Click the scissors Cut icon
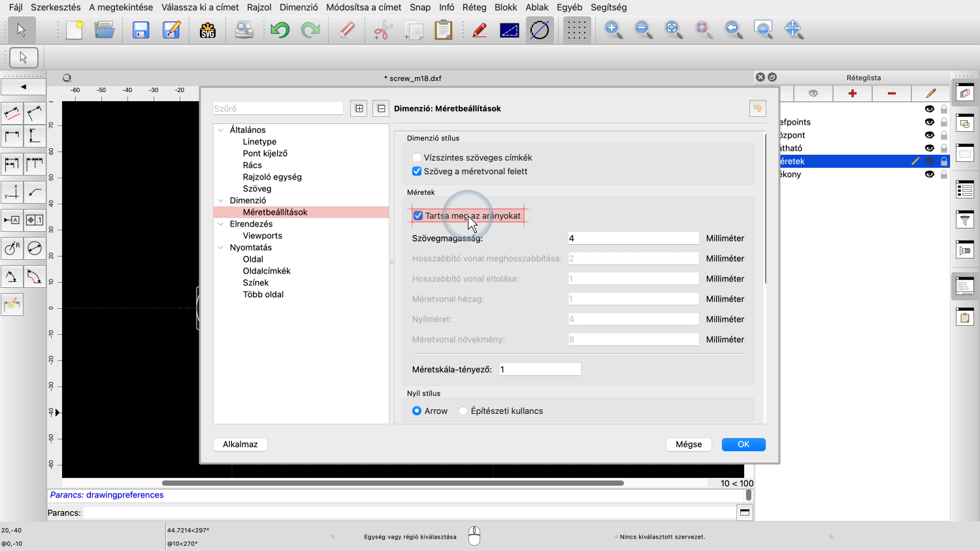This screenshot has width=980, height=551. 382,30
